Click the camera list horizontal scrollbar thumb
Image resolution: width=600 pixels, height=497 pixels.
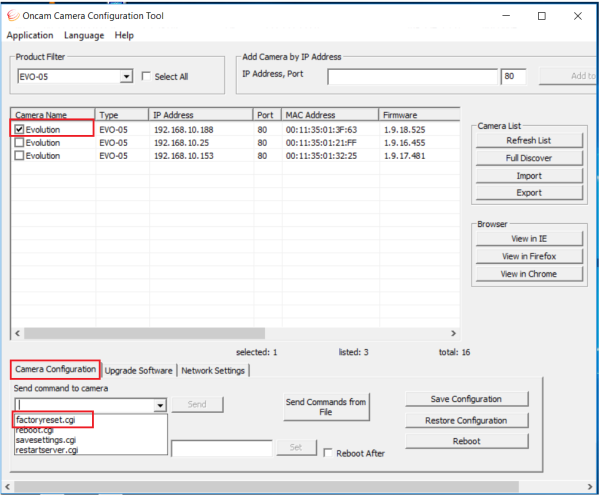click(x=145, y=333)
